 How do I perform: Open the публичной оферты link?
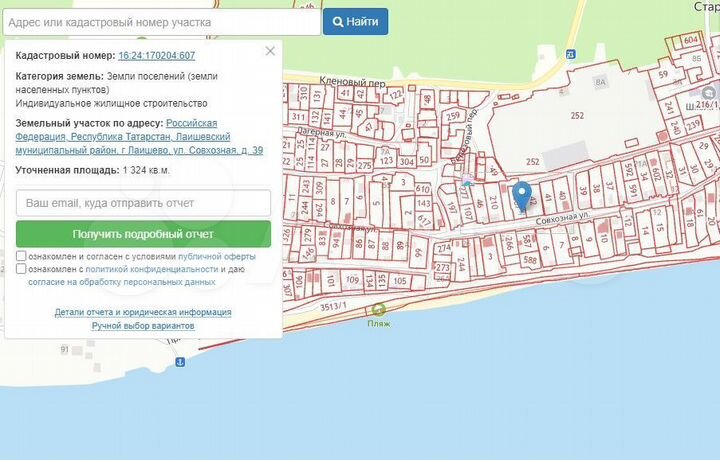(x=217, y=257)
